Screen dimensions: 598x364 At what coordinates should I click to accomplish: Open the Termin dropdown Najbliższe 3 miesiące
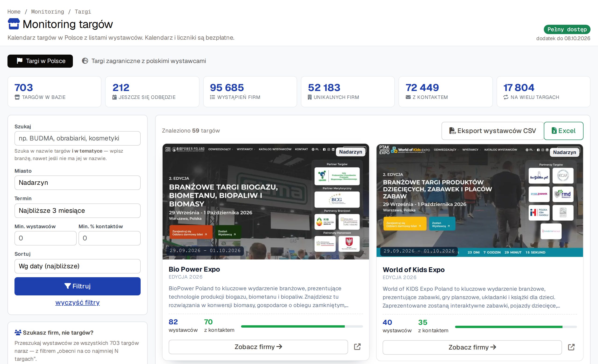click(x=77, y=211)
